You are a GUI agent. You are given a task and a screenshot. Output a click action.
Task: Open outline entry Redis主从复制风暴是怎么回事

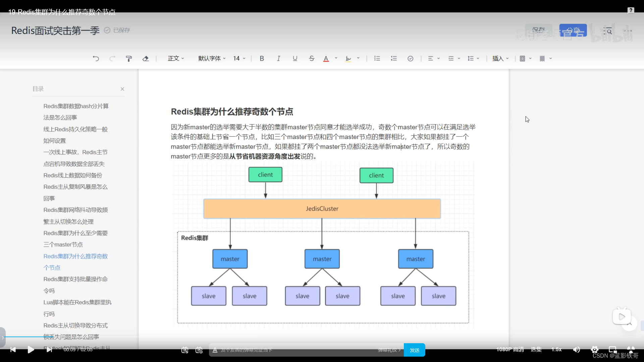pos(75,193)
